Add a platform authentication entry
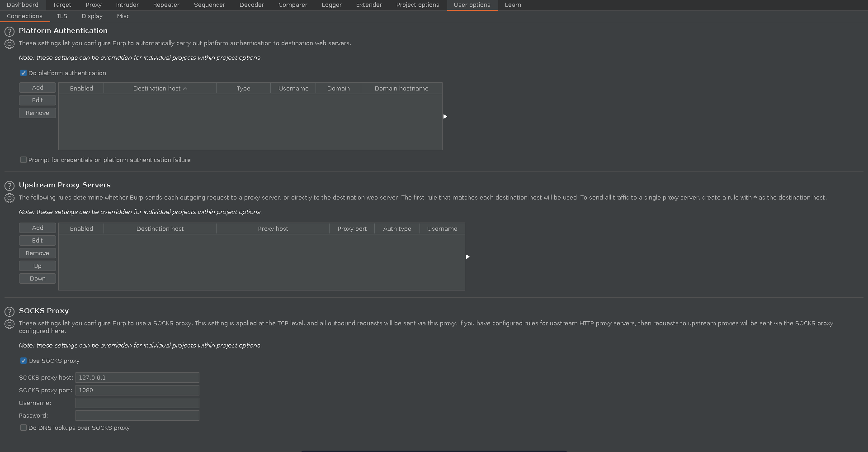868x452 pixels. click(x=38, y=88)
